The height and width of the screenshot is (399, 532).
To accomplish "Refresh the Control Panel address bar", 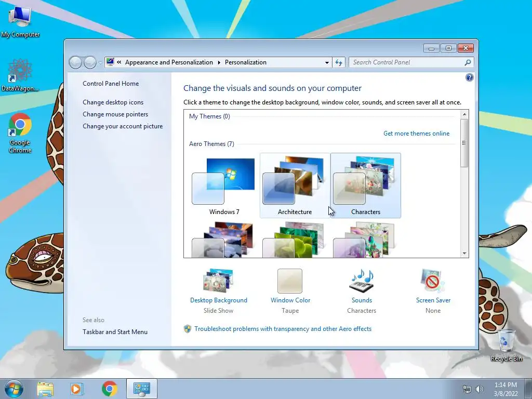I will coord(339,62).
